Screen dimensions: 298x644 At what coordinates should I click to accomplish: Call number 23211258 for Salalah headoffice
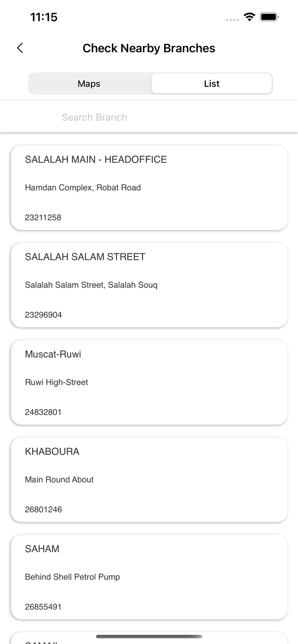(43, 218)
